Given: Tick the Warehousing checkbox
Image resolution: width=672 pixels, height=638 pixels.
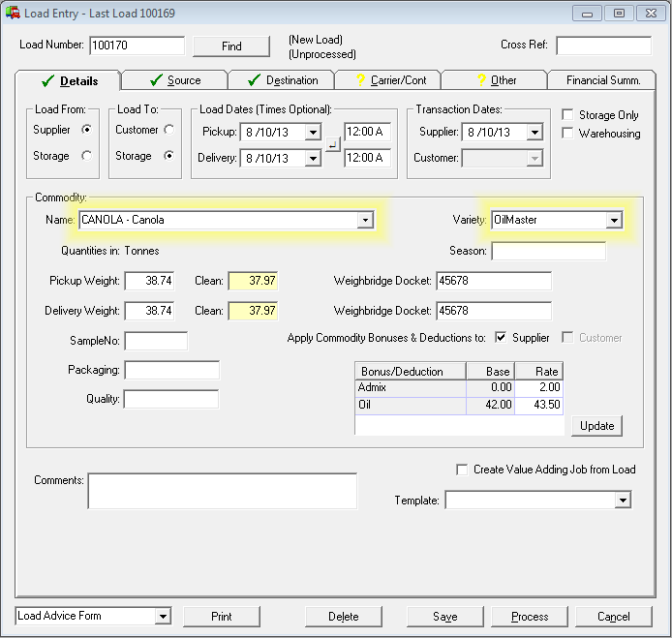Looking at the screenshot, I should 568,133.
